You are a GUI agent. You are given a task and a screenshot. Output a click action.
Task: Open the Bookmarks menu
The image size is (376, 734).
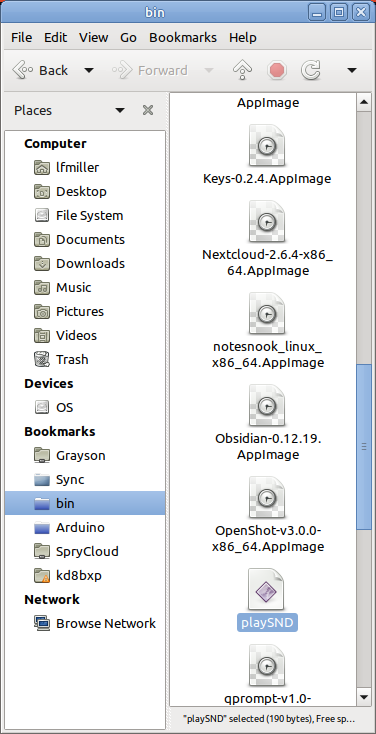point(183,37)
